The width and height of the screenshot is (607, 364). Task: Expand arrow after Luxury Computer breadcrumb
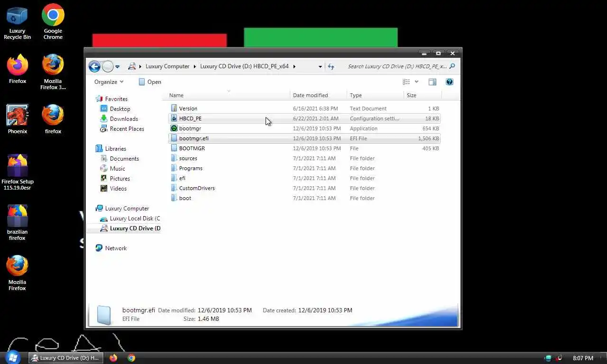[195, 66]
